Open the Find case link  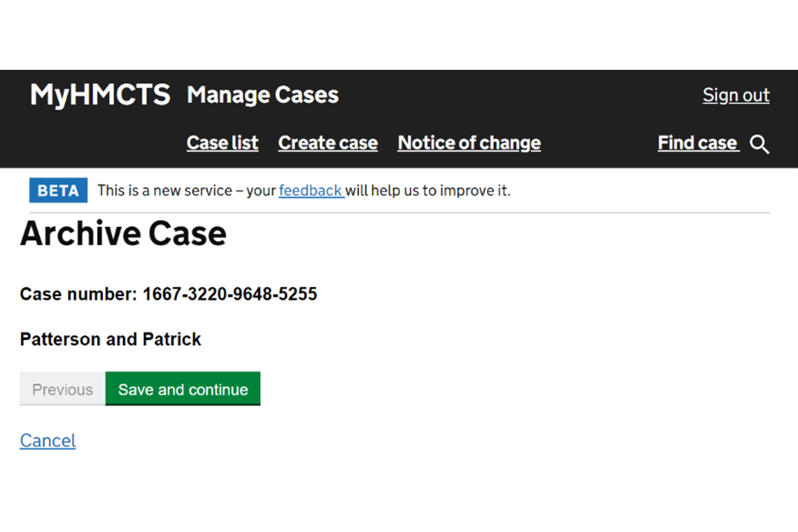coord(697,143)
